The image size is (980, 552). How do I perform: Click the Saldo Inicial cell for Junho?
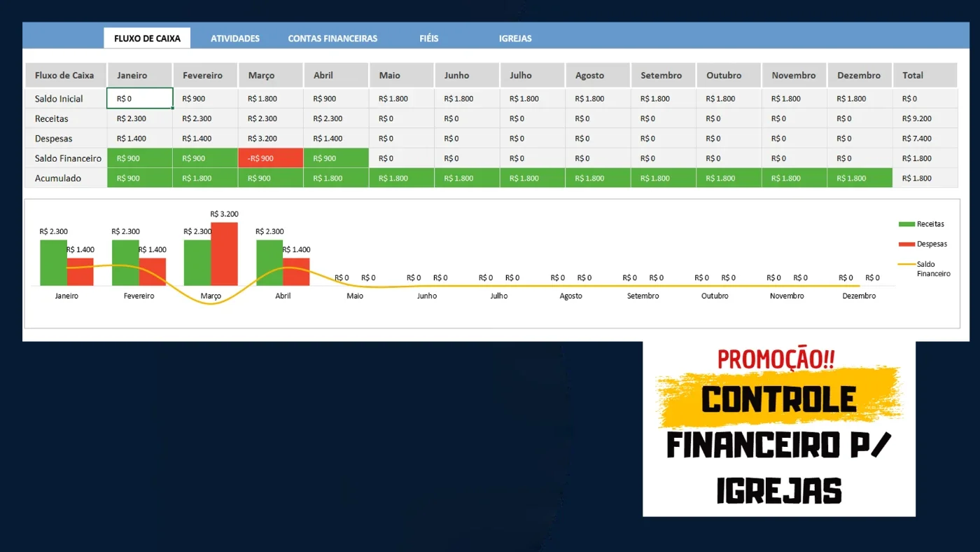(467, 99)
